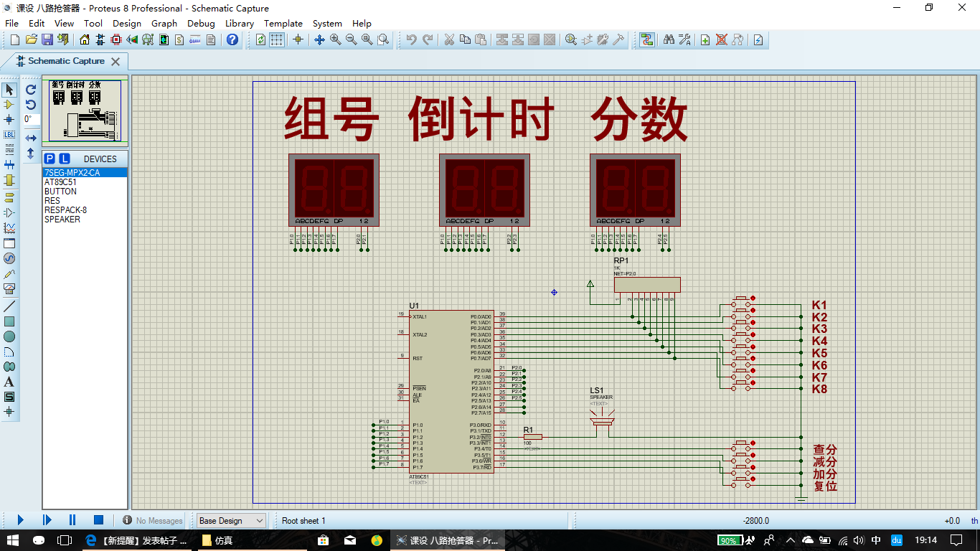
Task: Click the rotation angle input field
Action: click(32, 120)
